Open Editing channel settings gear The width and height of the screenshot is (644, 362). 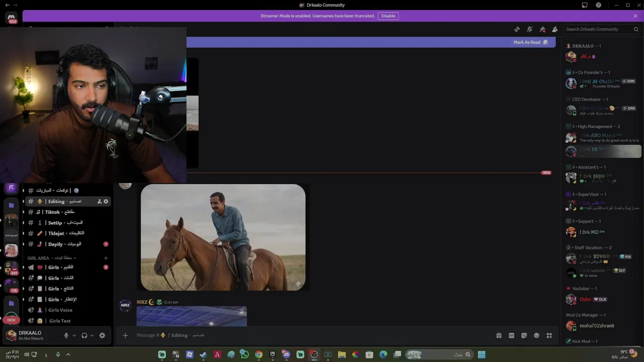(106, 201)
